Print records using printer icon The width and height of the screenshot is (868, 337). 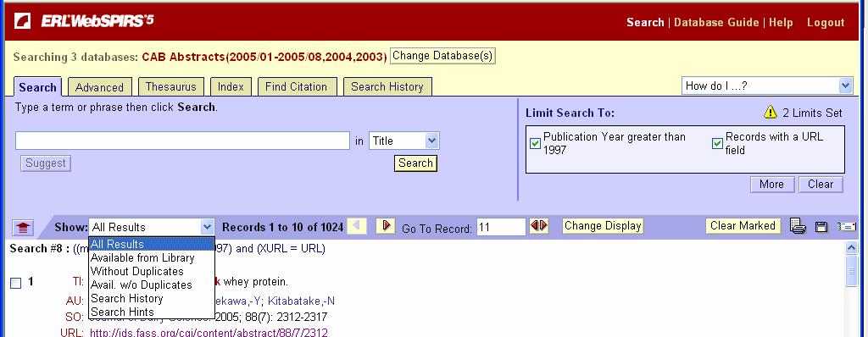798,226
